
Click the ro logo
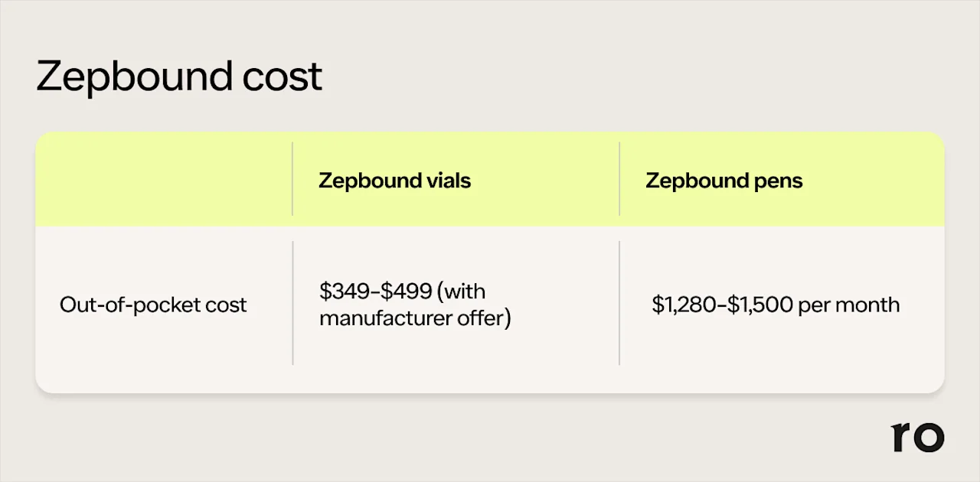coord(917,436)
